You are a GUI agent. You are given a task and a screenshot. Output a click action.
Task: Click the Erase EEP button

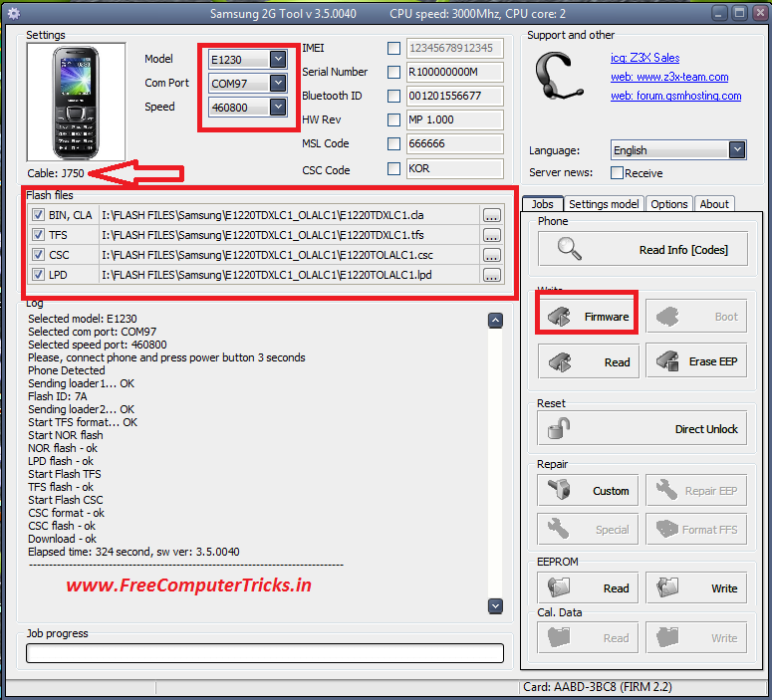coord(695,360)
